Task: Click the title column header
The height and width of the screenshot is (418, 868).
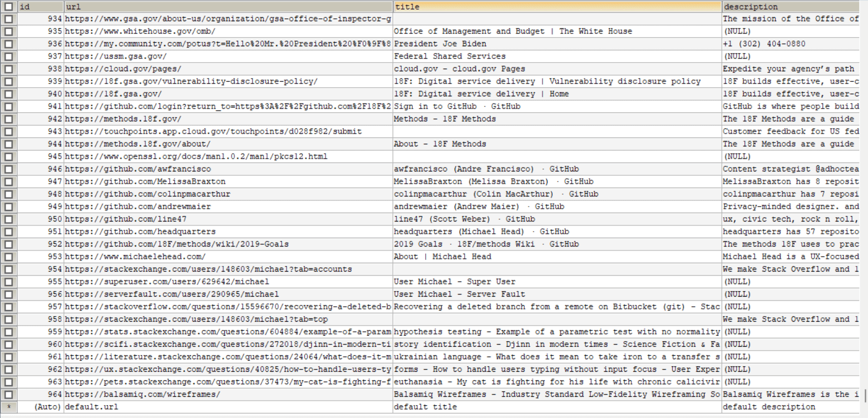Action: pos(556,7)
